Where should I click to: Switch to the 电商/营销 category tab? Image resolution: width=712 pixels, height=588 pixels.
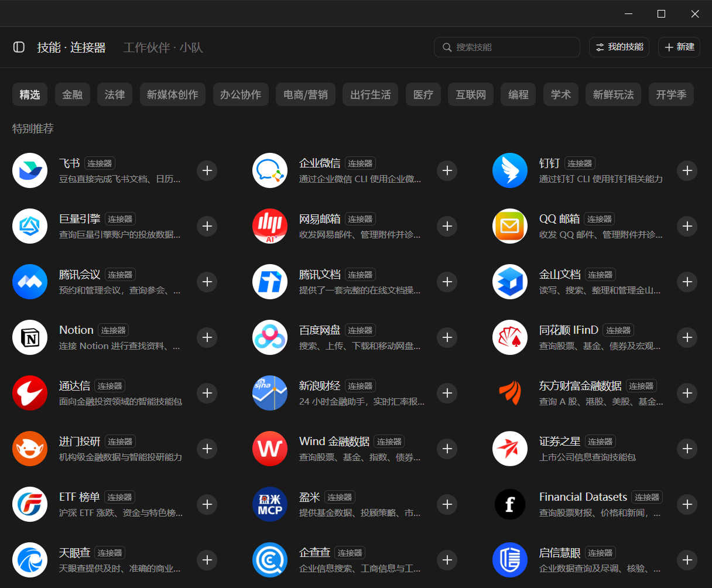pos(306,94)
